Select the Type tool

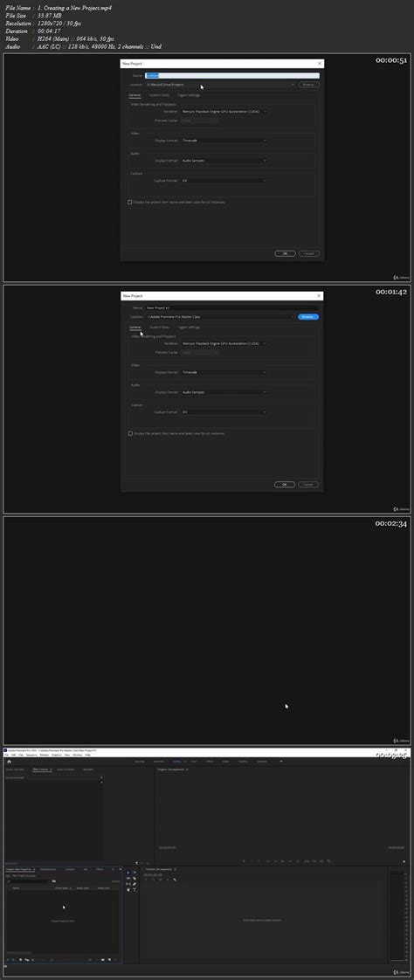(x=135, y=890)
